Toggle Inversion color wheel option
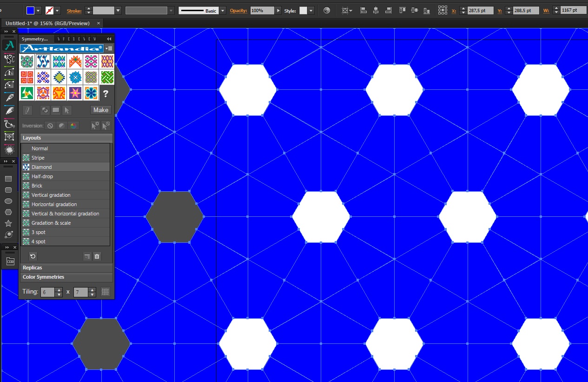 [x=73, y=126]
